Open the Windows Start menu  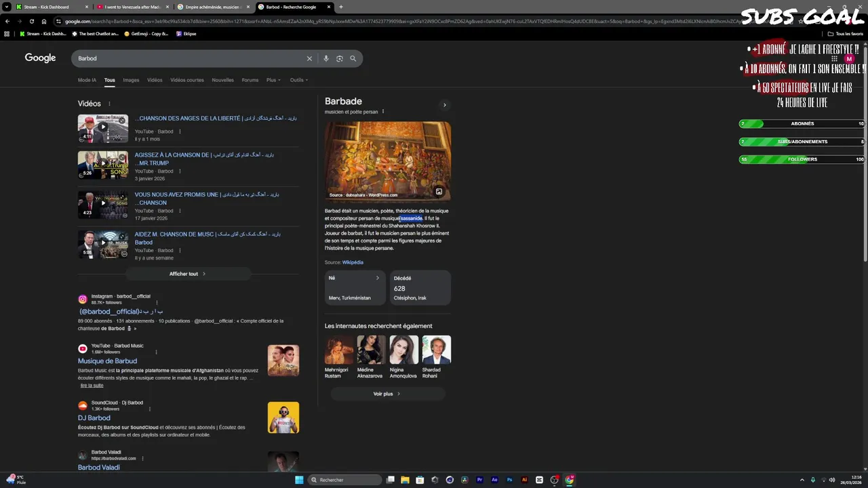coord(299,480)
